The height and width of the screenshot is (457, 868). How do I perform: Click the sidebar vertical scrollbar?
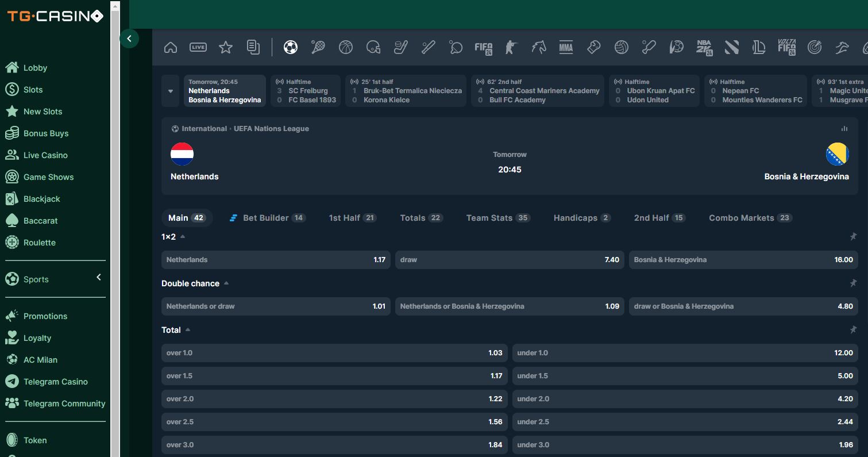click(115, 230)
